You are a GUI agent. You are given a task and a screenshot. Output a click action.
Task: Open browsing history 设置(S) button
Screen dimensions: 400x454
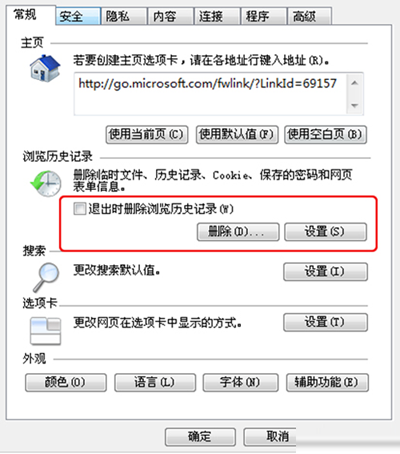click(x=325, y=232)
